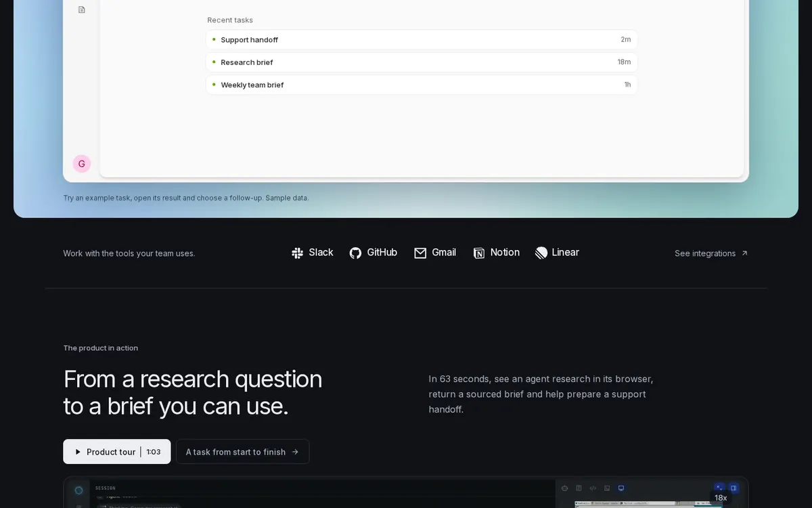The image size is (812, 508).
Task: Click the Slack label text
Action: (x=321, y=252)
